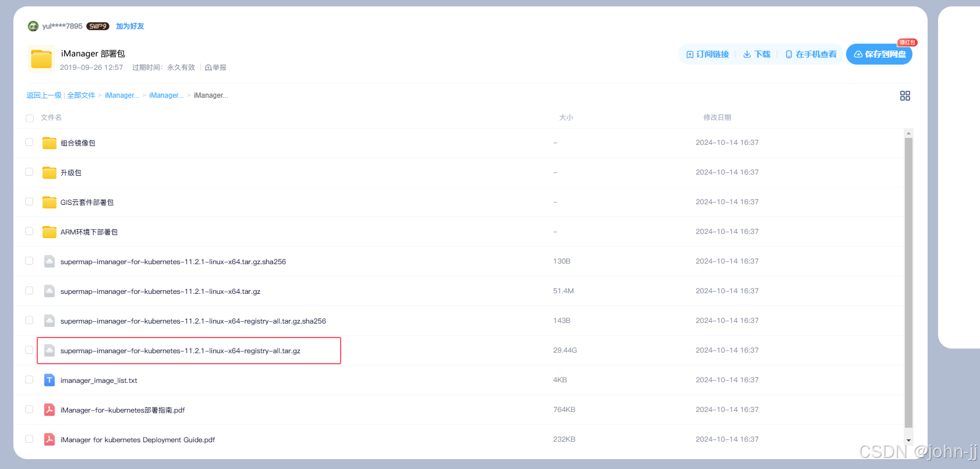This screenshot has width=980, height=469.
Task: Open folder name 升级包
Action: pyautogui.click(x=71, y=173)
